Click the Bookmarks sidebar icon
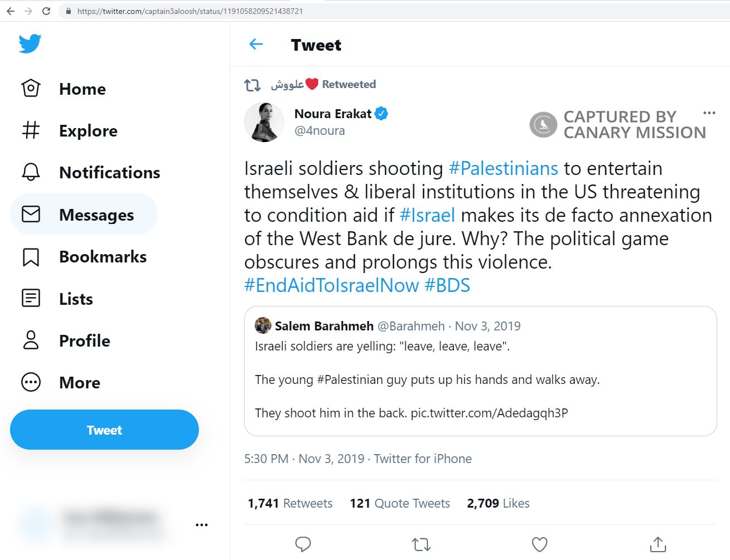730x560 pixels. pyautogui.click(x=32, y=257)
